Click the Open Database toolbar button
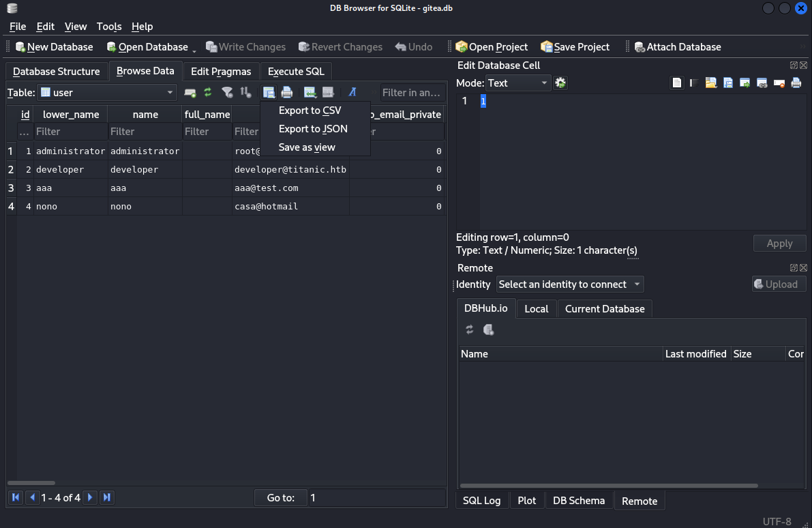Screen dimensions: 812x528 pos(147,47)
